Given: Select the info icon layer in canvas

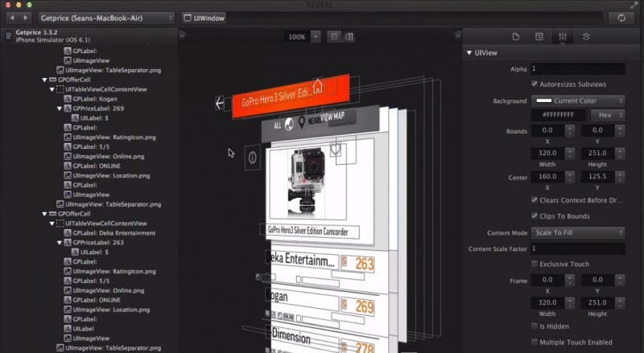Looking at the screenshot, I should tap(253, 158).
